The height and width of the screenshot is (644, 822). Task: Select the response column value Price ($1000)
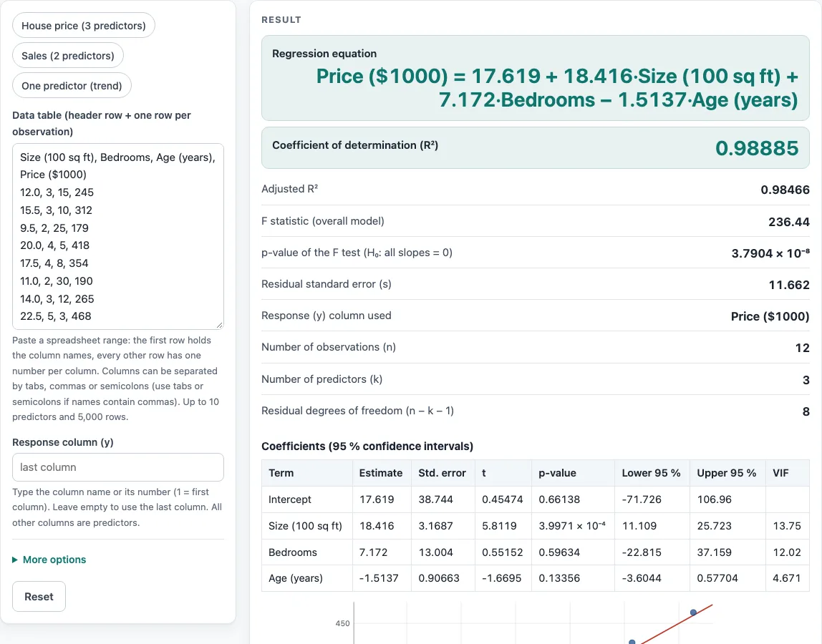coord(770,316)
